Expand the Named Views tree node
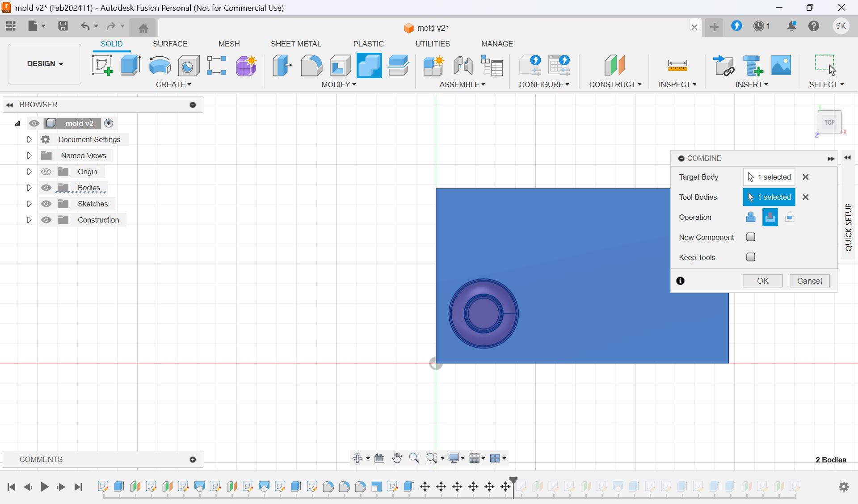 click(x=29, y=155)
